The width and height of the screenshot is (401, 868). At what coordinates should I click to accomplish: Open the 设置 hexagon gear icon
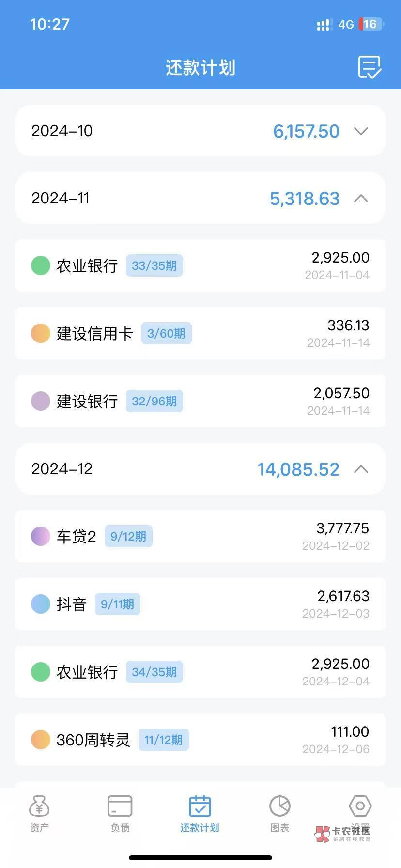tap(360, 806)
